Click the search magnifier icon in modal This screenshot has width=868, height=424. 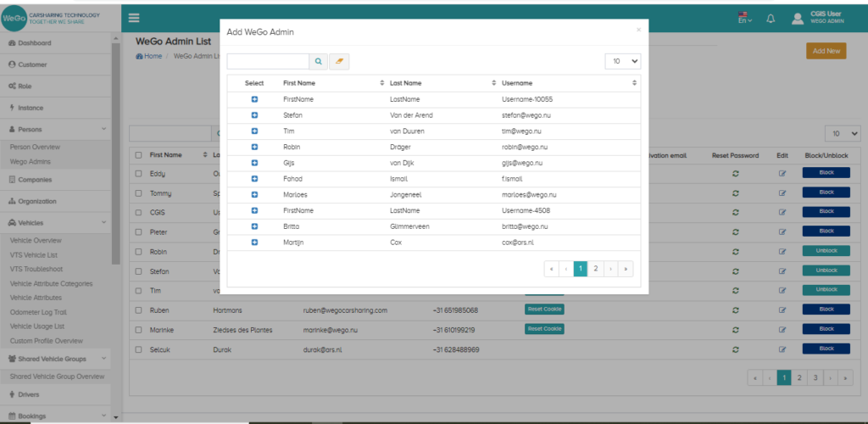(x=319, y=62)
